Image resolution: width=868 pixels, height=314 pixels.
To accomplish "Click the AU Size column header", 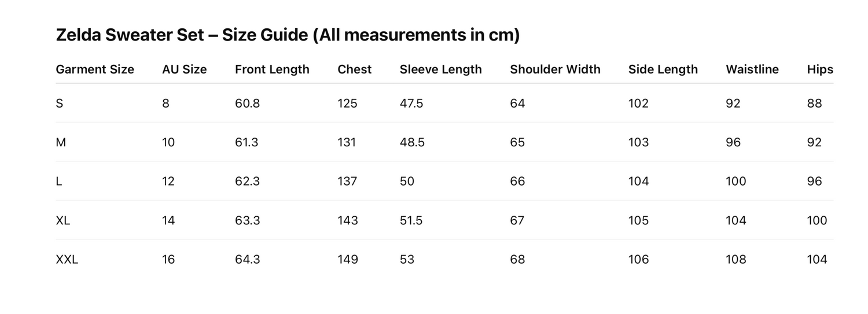I will click(x=184, y=69).
